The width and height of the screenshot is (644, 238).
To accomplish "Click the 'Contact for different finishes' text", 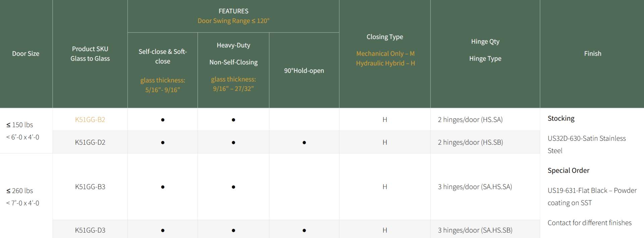I will coord(589,223).
